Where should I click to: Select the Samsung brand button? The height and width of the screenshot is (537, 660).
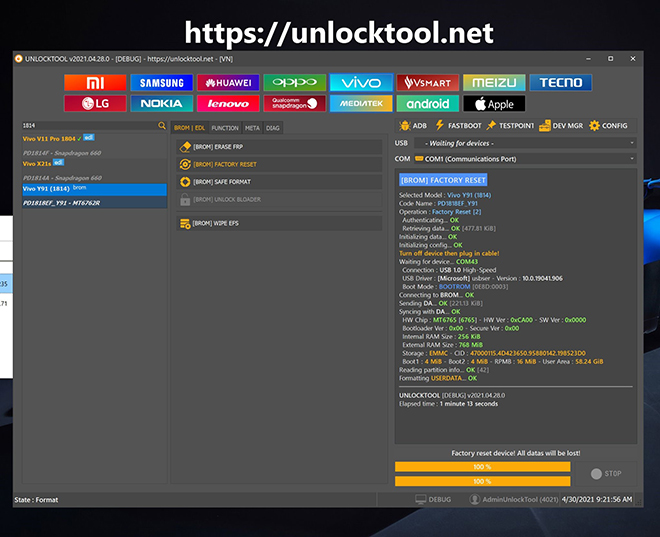(162, 82)
